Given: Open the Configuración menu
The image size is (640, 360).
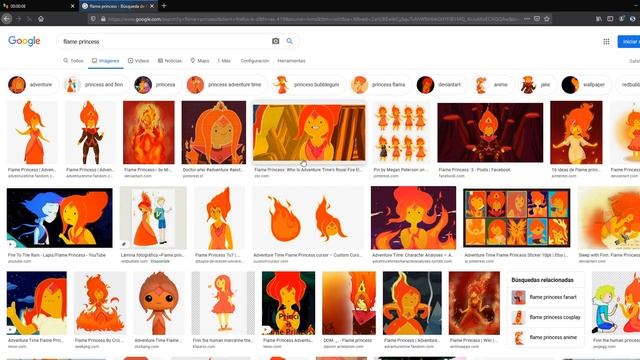Looking at the screenshot, I should 255,61.
